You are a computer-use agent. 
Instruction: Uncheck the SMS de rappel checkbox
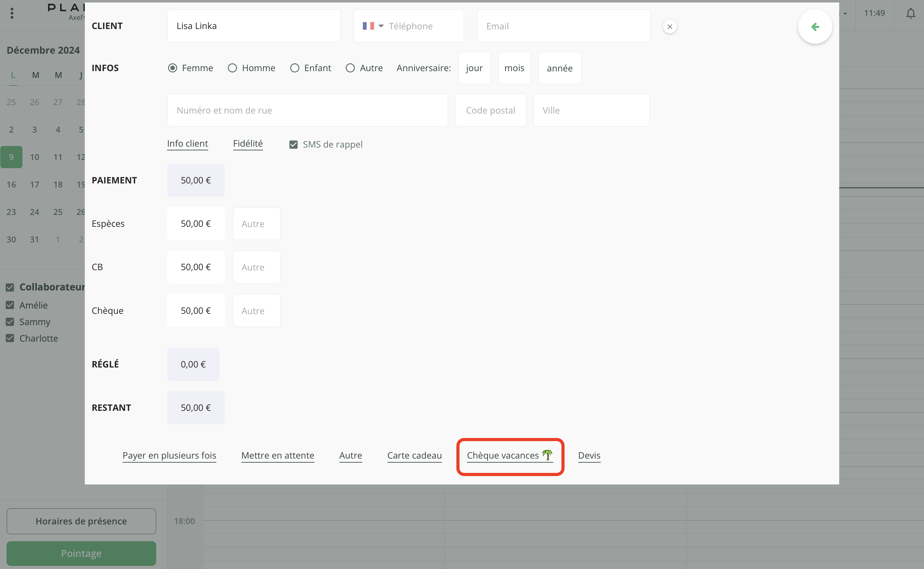[x=293, y=144]
